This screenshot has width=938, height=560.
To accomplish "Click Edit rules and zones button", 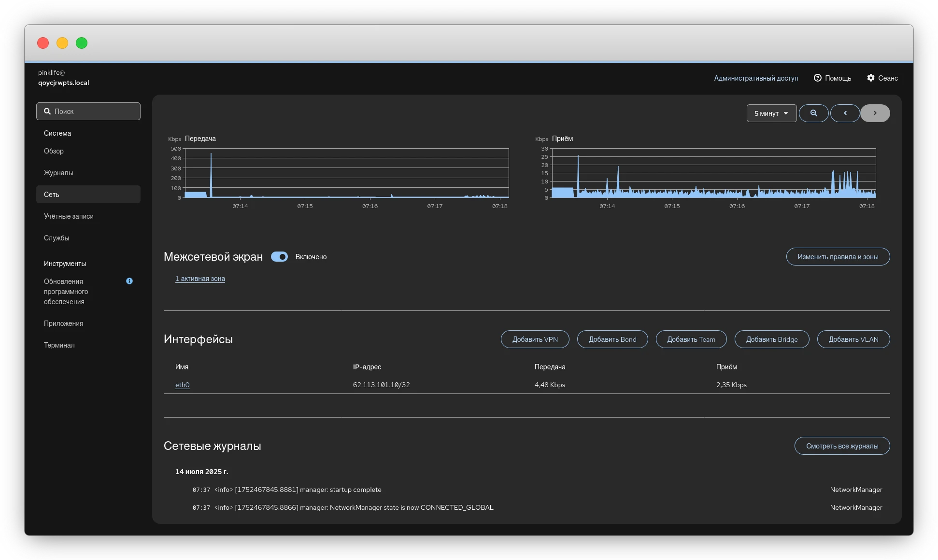I will [x=838, y=257].
